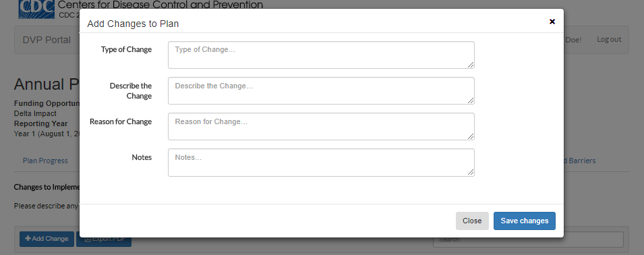Click the Reason for Change resize grip
The image size is (644, 255).
click(471, 136)
